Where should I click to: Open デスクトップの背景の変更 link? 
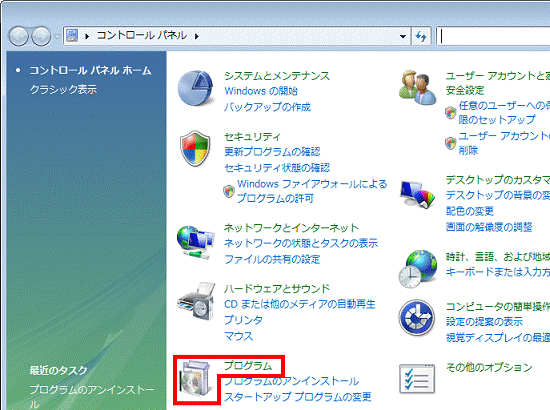498,195
